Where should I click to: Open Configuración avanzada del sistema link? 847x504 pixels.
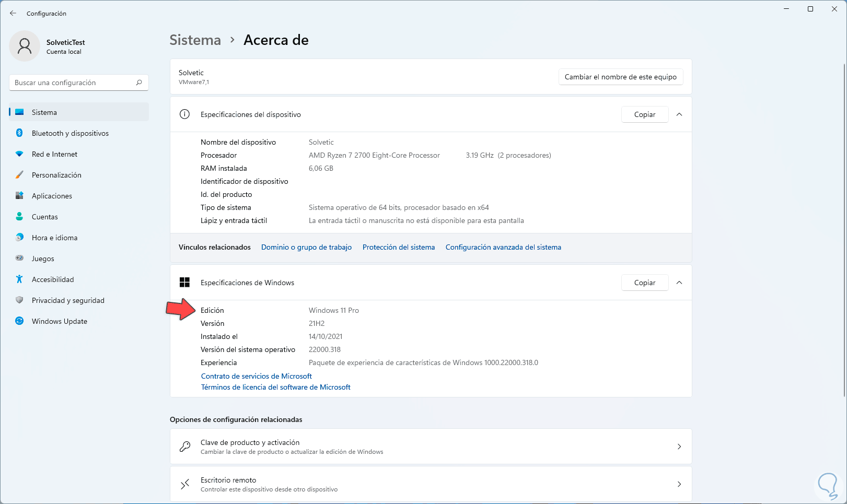pos(503,247)
